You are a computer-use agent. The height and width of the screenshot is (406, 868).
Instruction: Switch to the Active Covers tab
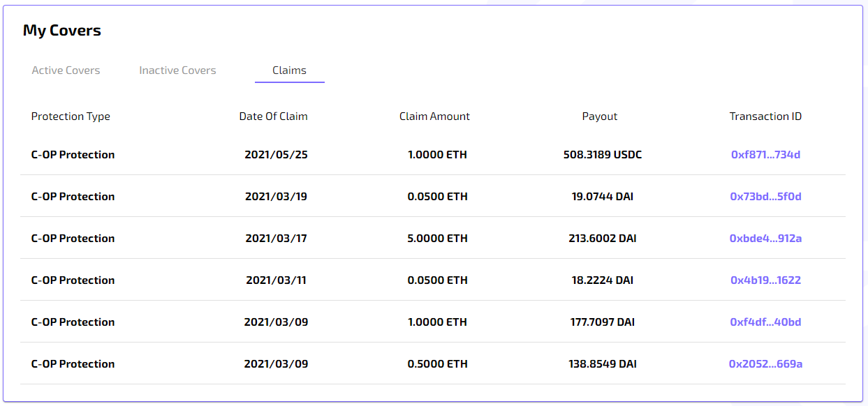(x=66, y=70)
